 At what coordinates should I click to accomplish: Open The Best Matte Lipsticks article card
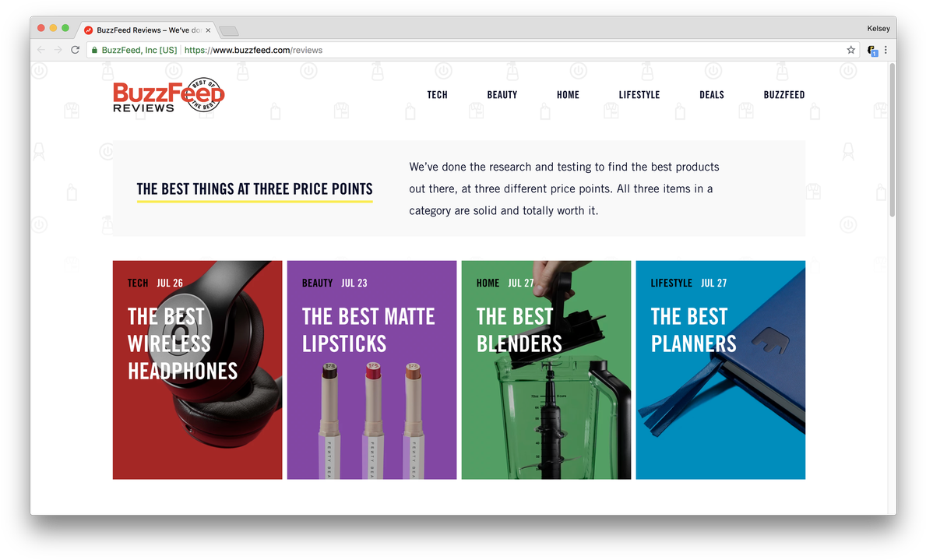[371, 370]
